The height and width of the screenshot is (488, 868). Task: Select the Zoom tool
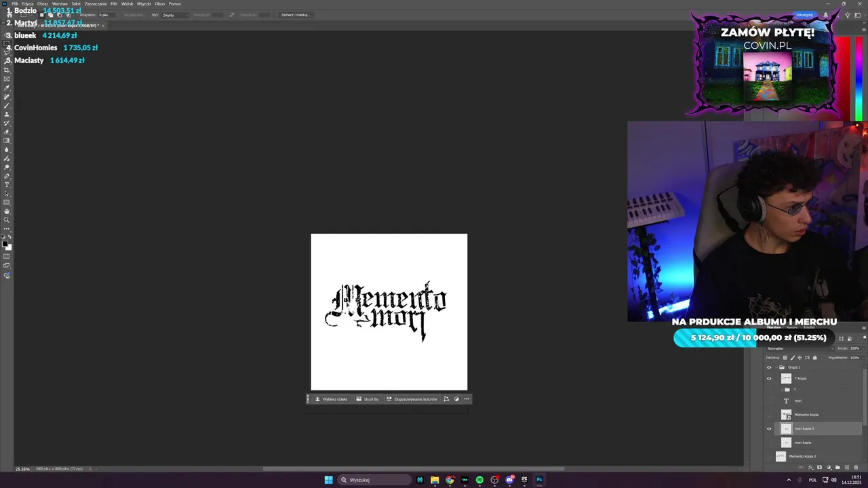(x=7, y=220)
